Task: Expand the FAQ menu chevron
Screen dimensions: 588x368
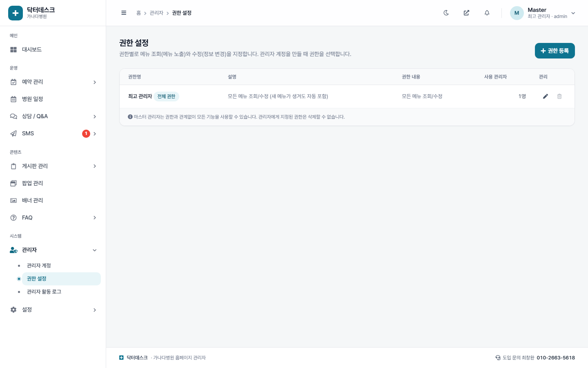Action: 95,218
